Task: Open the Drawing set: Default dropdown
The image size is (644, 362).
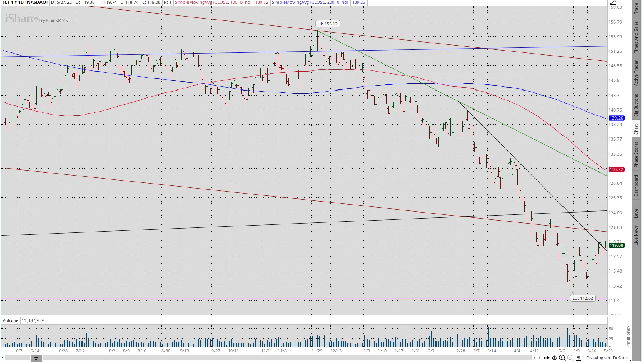Action: tap(608, 358)
